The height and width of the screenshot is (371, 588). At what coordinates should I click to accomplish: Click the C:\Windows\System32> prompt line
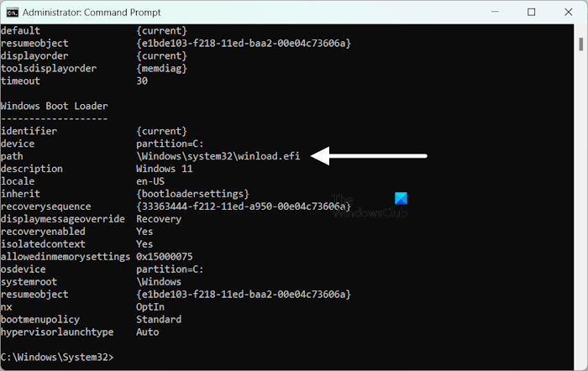[56, 357]
